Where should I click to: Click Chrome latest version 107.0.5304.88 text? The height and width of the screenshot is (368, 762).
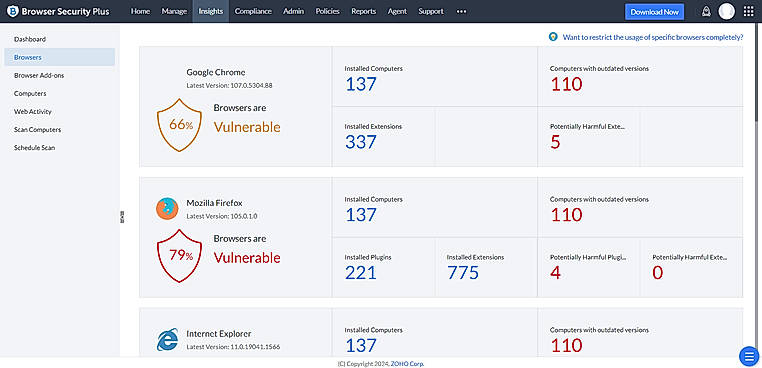(229, 86)
